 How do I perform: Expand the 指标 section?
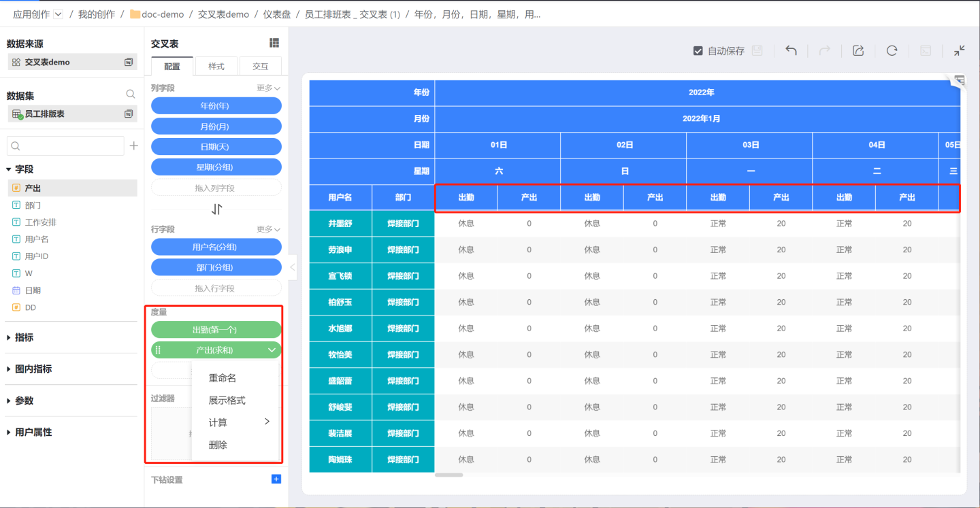[9, 337]
